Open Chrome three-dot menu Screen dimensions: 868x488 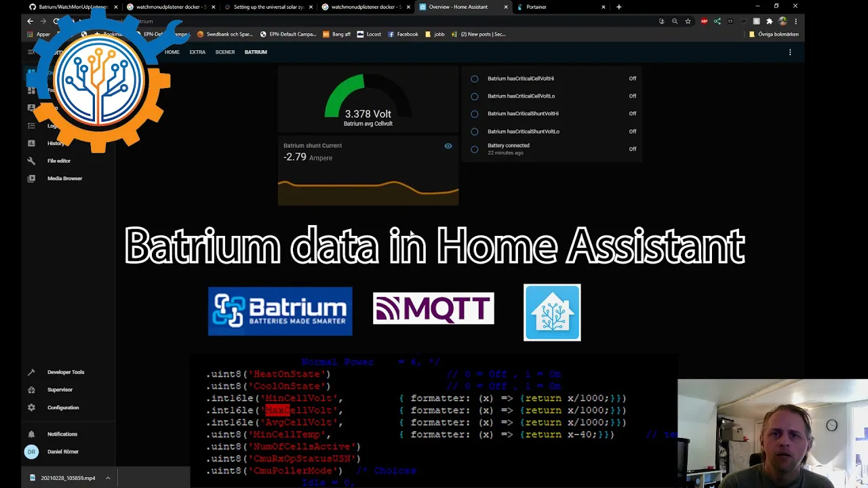[795, 21]
